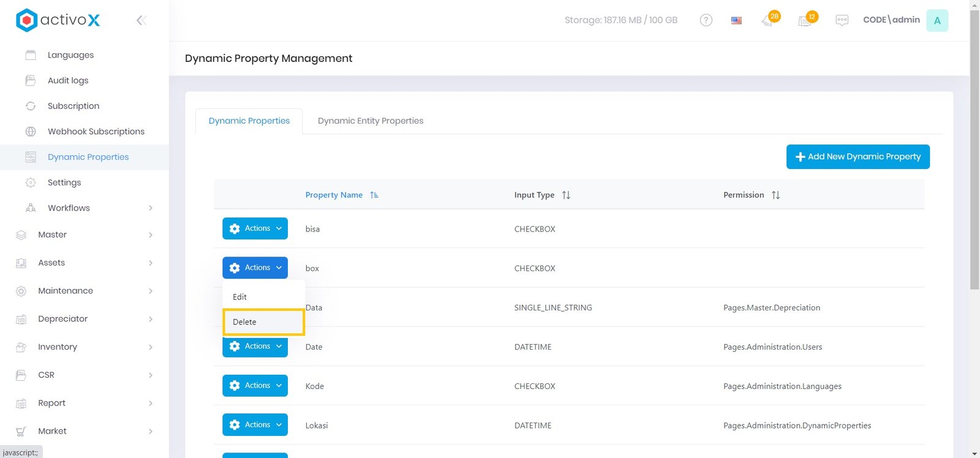
Task: Open the task list icon with 12 badge
Action: pyautogui.click(x=805, y=20)
